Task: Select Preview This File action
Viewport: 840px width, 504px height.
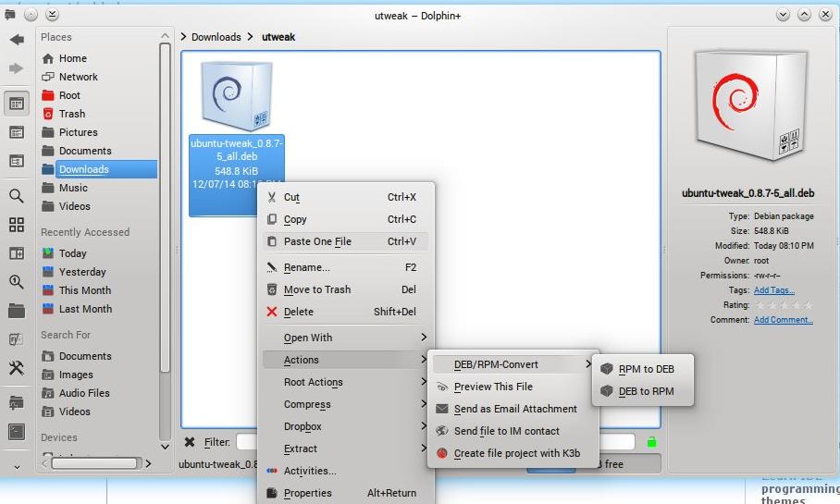Action: 513,387
